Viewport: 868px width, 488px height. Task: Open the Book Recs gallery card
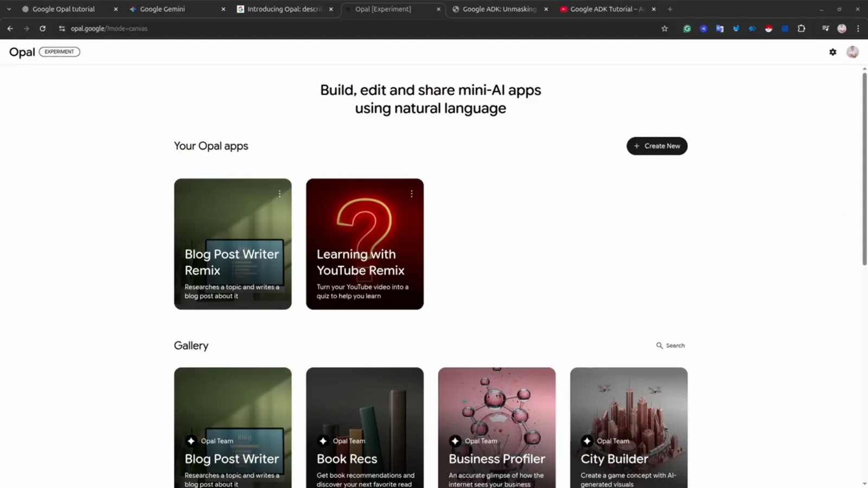(x=365, y=428)
